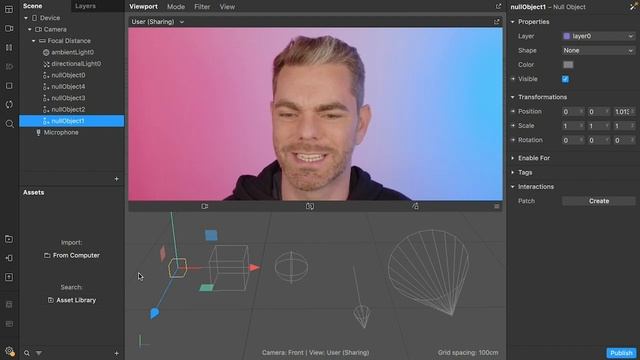The image size is (640, 360).
Task: Open settings gear at bottom-left corner
Action: (x=9, y=351)
